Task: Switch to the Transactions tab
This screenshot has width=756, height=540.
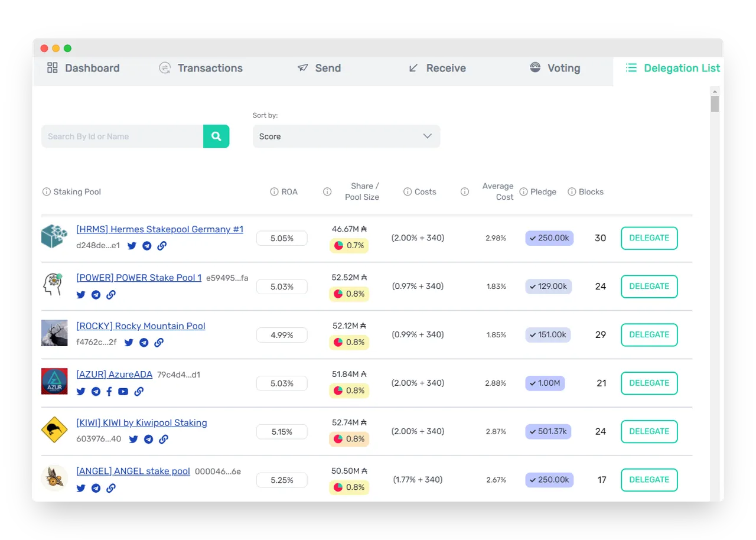Action: (201, 68)
